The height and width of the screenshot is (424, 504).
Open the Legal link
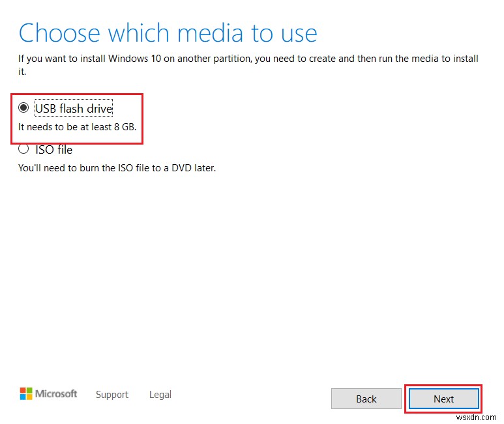[x=160, y=394]
